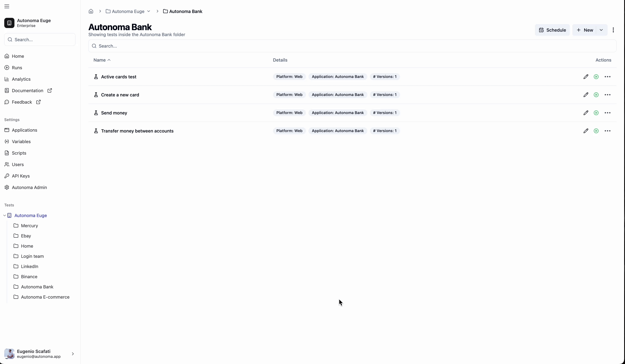Viewport: 625px width, 364px height.
Task: Open more options for Active cards test
Action: pos(607,77)
